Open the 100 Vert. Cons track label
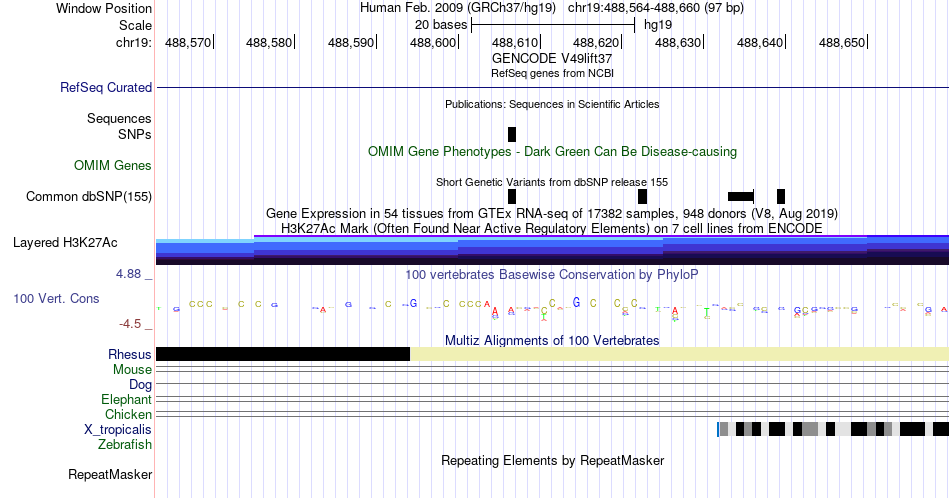This screenshot has height=498, width=950. [56, 299]
